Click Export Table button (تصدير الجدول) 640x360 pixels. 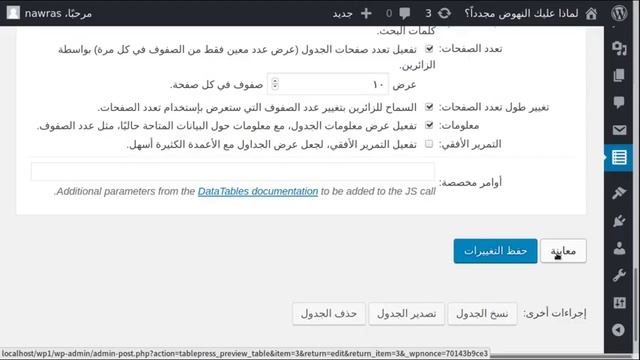(407, 313)
